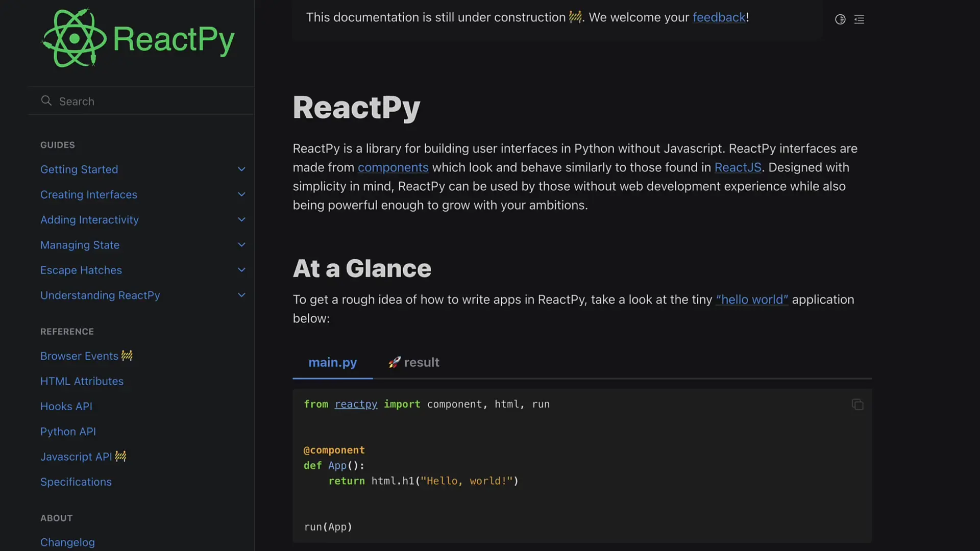The height and width of the screenshot is (551, 980).
Task: Click the ReactPy logo text
Action: 174,40
